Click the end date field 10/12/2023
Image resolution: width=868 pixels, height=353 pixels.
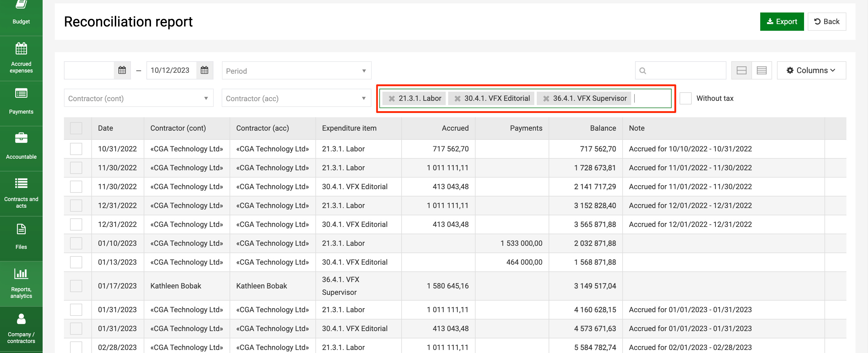pos(171,70)
